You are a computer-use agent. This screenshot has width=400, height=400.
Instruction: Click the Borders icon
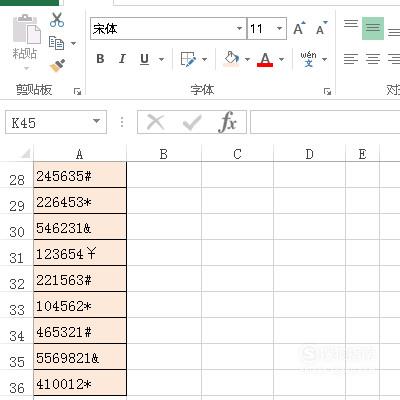188,59
